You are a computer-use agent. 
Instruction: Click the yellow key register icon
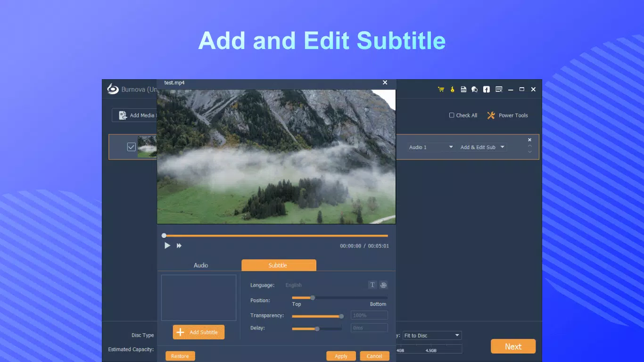(452, 90)
